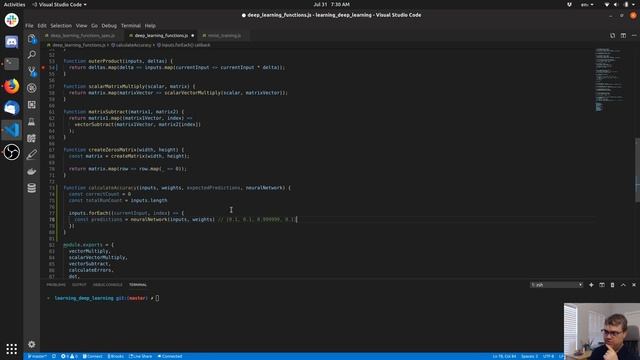Image resolution: width=640 pixels, height=360 pixels.
Task: Switch to the Debug Console tab
Action: tap(107, 285)
